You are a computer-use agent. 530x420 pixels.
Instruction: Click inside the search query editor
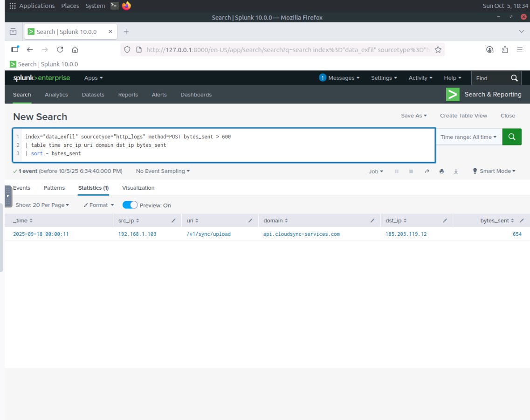pyautogui.click(x=224, y=145)
